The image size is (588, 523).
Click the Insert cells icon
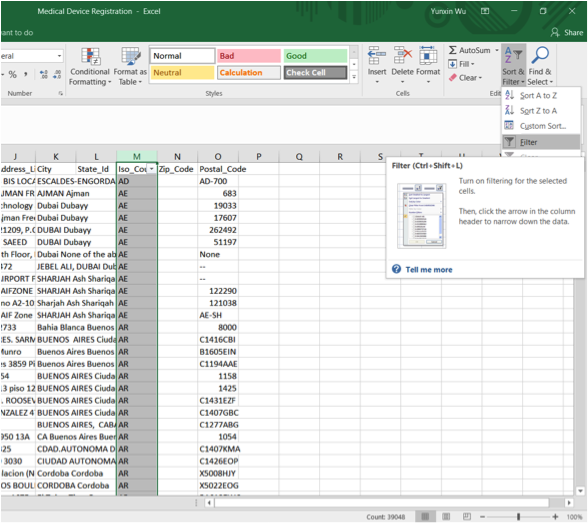(x=376, y=56)
